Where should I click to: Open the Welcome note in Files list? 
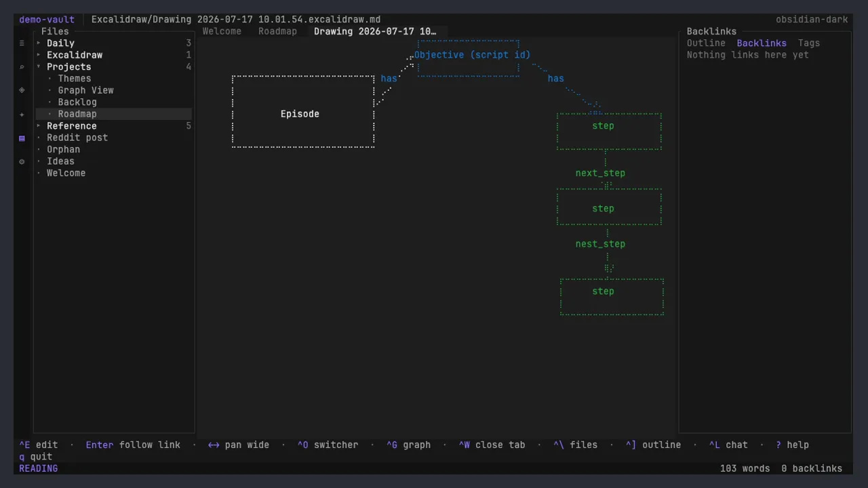[x=66, y=174]
